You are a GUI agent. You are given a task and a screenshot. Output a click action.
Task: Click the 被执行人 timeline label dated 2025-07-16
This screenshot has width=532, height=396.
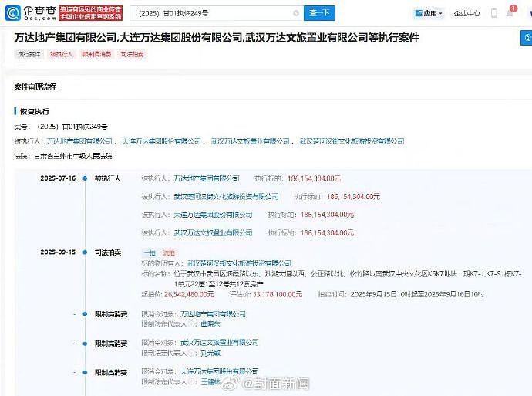tap(107, 178)
